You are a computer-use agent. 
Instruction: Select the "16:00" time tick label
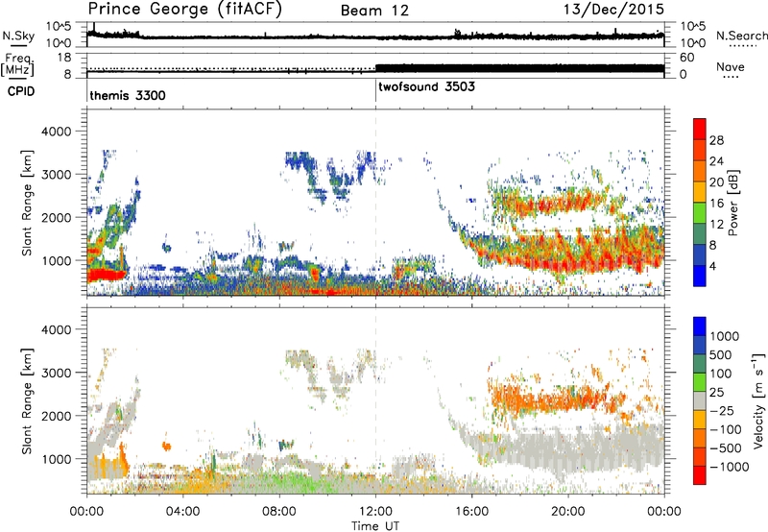point(471,512)
